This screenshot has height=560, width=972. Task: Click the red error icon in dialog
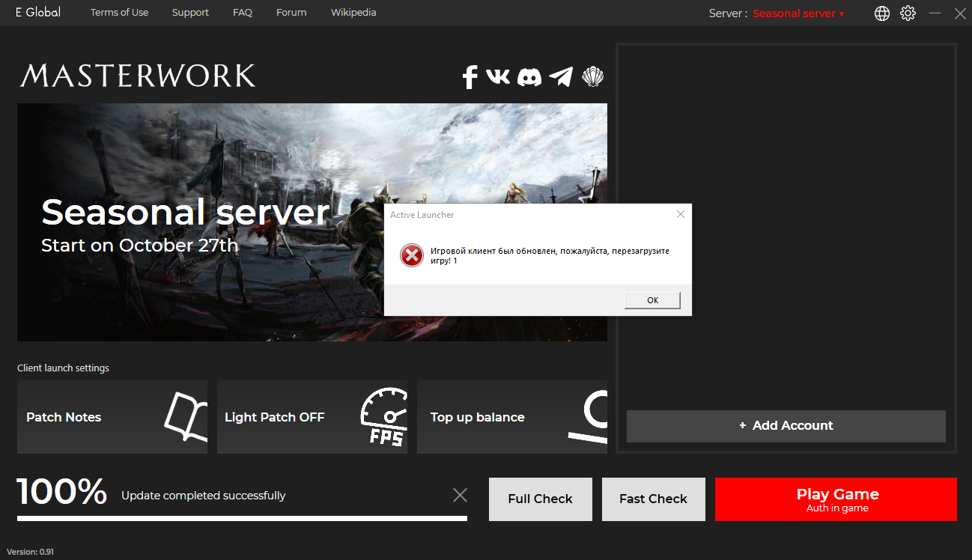coord(412,255)
